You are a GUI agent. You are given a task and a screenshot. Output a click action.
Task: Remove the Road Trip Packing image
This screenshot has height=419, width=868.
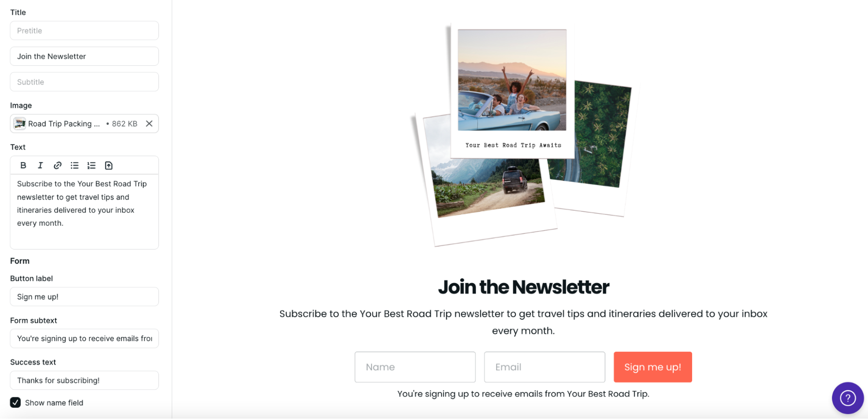point(149,124)
